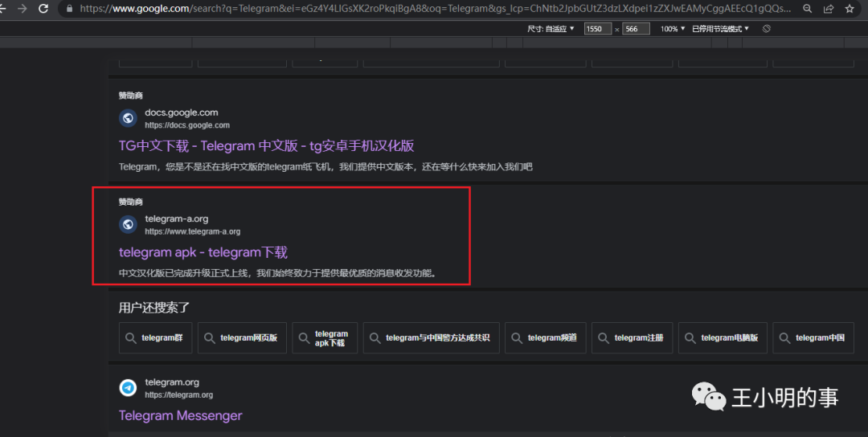The width and height of the screenshot is (868, 437).
Task: Go forward with the forward arrow
Action: tap(23, 8)
